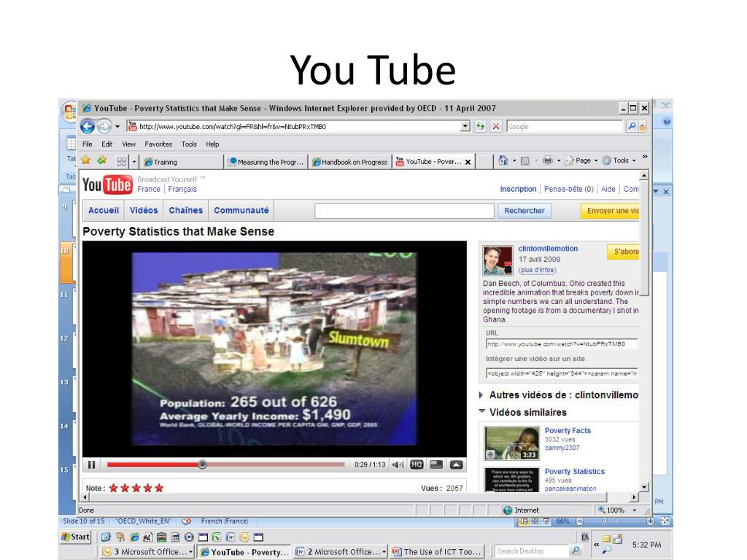The height and width of the screenshot is (560, 747).
Task: Open the Edit menu
Action: (x=107, y=144)
